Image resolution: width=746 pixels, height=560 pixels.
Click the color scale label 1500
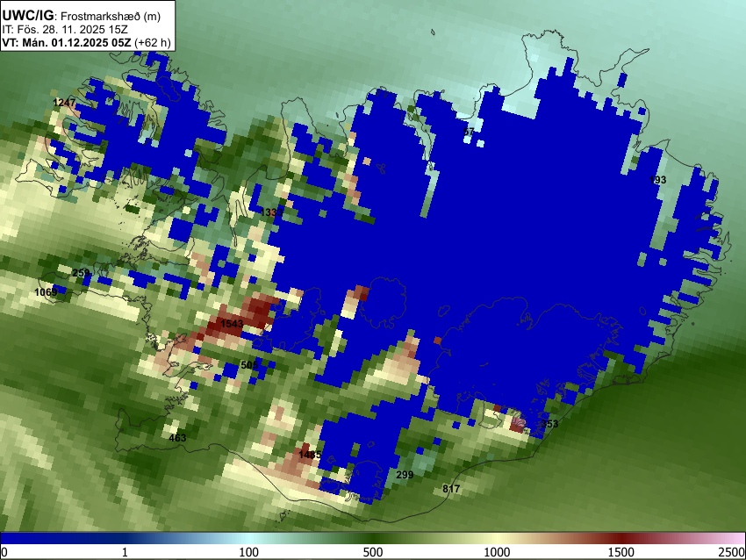[621, 552]
